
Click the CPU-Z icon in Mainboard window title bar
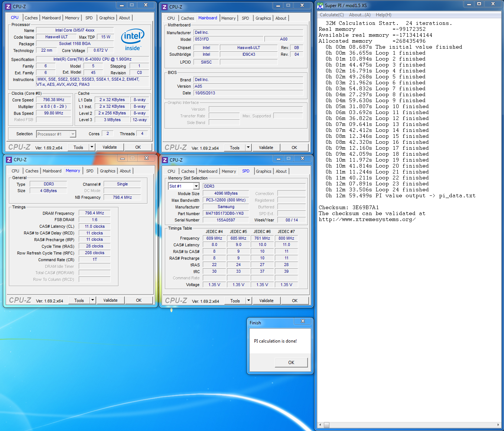165,7
